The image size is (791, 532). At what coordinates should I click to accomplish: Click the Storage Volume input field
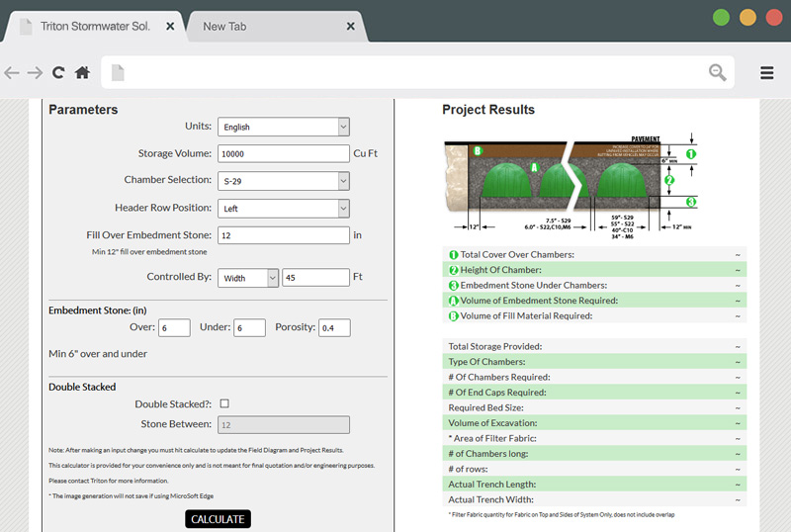pyautogui.click(x=283, y=154)
